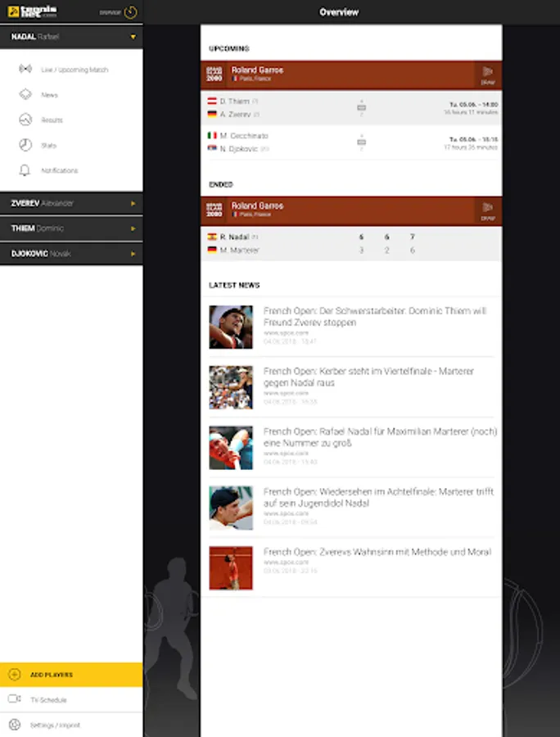Open Nadal vs Marterer result row

coord(351,243)
